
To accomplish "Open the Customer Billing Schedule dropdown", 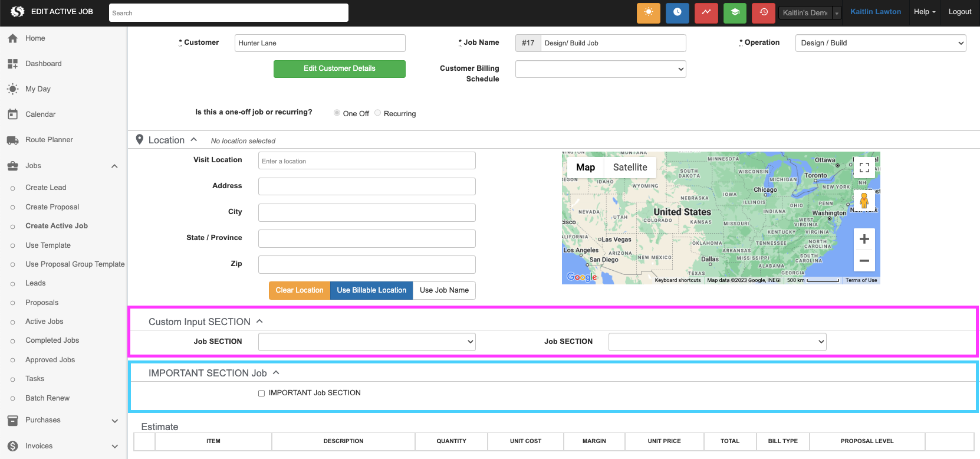I will 600,69.
